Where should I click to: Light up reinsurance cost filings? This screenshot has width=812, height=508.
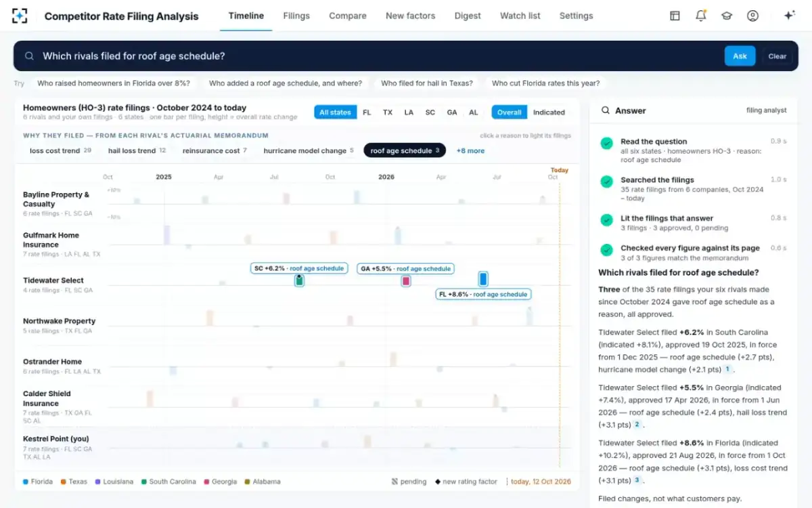pyautogui.click(x=215, y=150)
